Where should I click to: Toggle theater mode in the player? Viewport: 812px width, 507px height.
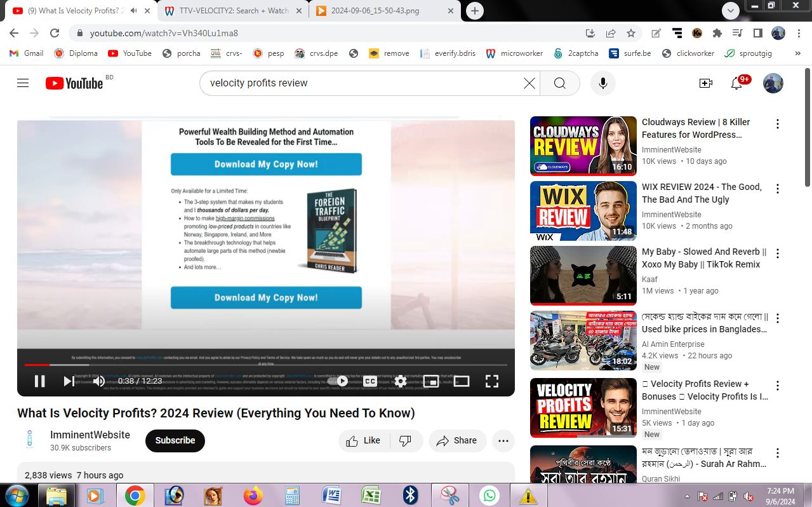coord(462,381)
